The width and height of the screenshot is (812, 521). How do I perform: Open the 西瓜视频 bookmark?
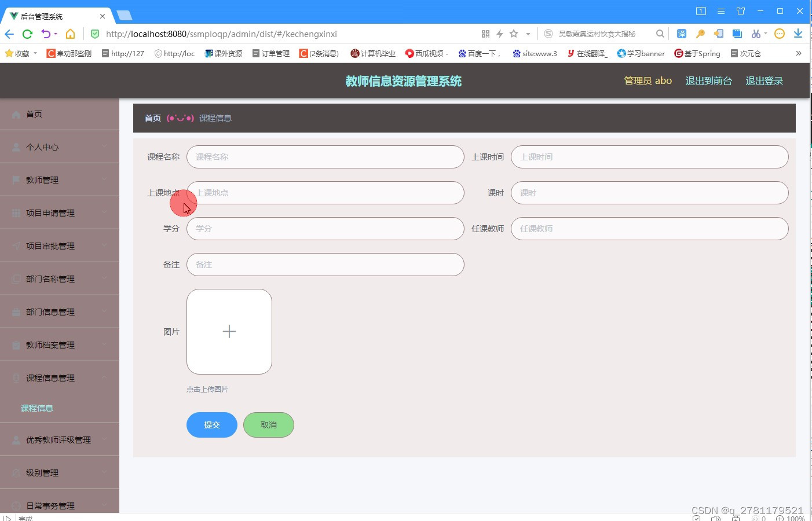pos(426,53)
